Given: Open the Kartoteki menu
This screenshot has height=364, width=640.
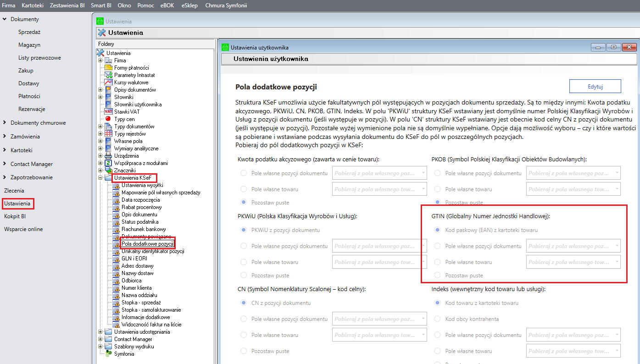Looking at the screenshot, I should pyautogui.click(x=32, y=6).
